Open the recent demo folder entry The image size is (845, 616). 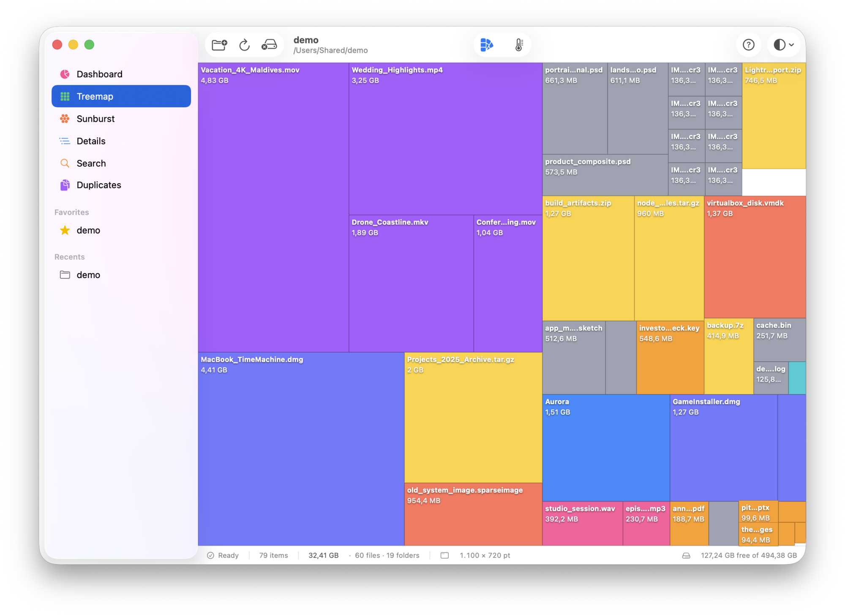coord(121,275)
